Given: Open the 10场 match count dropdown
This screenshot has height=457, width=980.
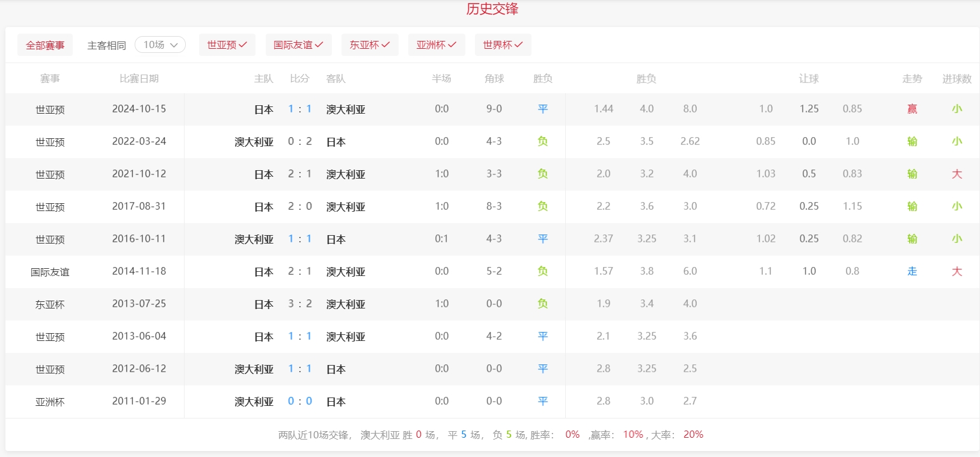Looking at the screenshot, I should [x=160, y=45].
